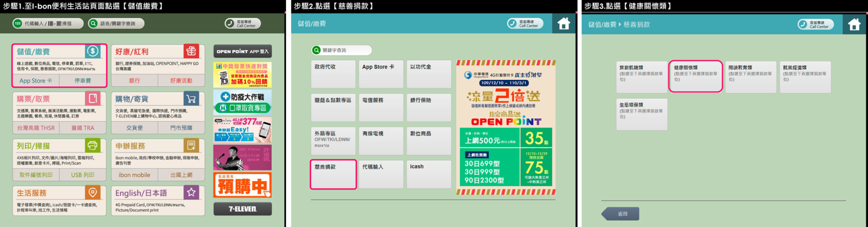Screen dimensions: 868x227
Task: Select the App Store 卡 shortcut under 儲值/繳費
Action: click(36, 80)
